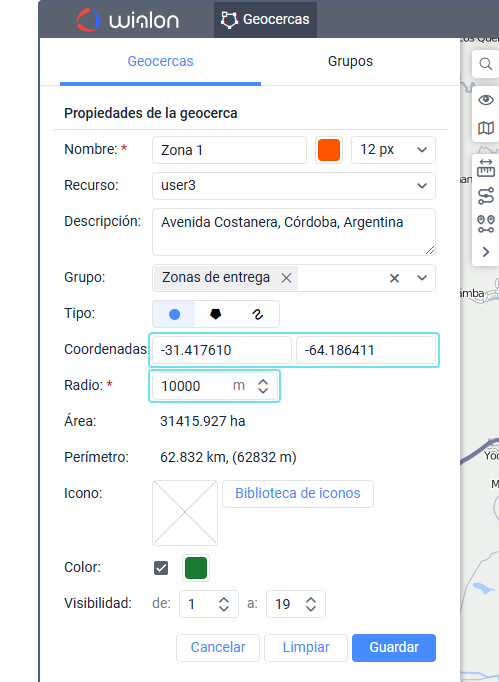Click the Guardar button
Image resolution: width=499 pixels, height=682 pixels.
coord(394,648)
